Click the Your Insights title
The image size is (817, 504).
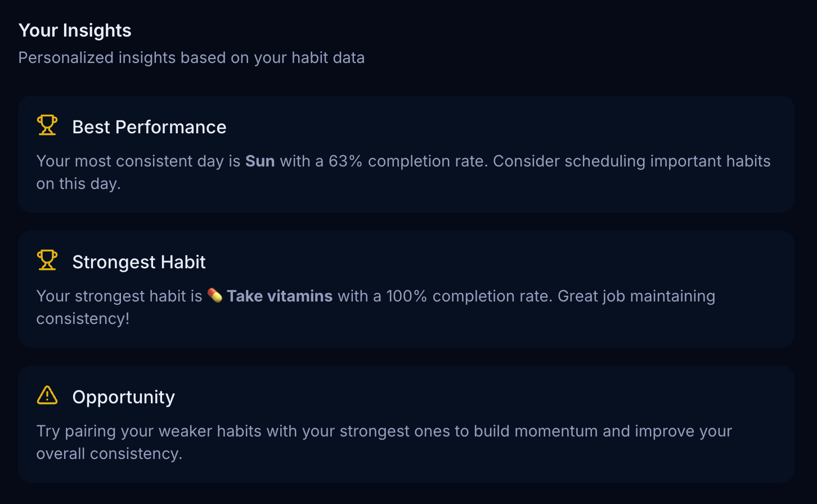click(x=75, y=30)
